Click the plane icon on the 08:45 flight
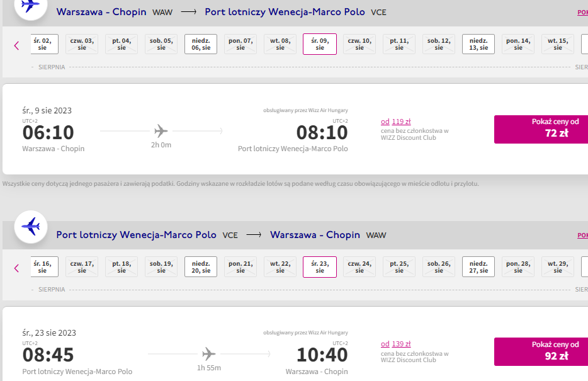Screen dimensions: 588x381 [x=209, y=354]
